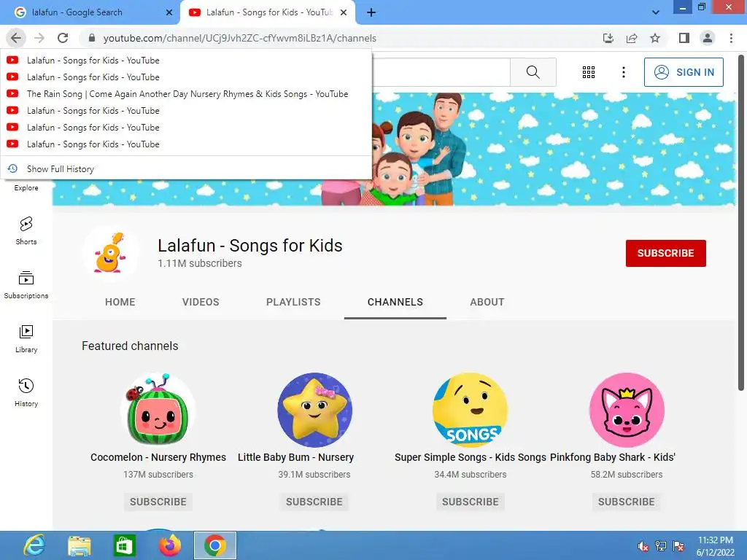This screenshot has height=560, width=747.
Task: Select the CHANNELS tab
Action: [x=395, y=302]
